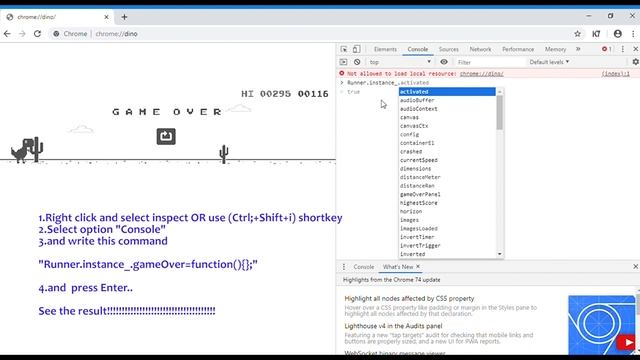Select inverted autocomplete suggestion
This screenshot has height=360, width=640.
coord(447,254)
